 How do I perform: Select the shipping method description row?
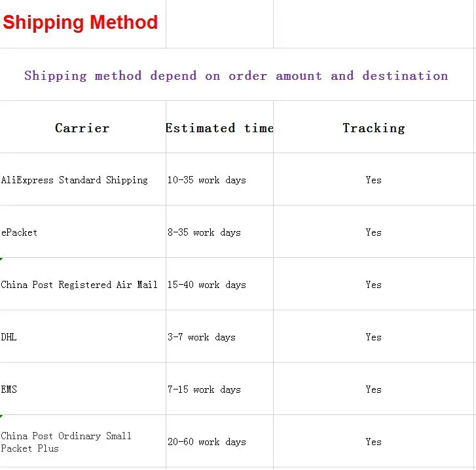(x=236, y=75)
